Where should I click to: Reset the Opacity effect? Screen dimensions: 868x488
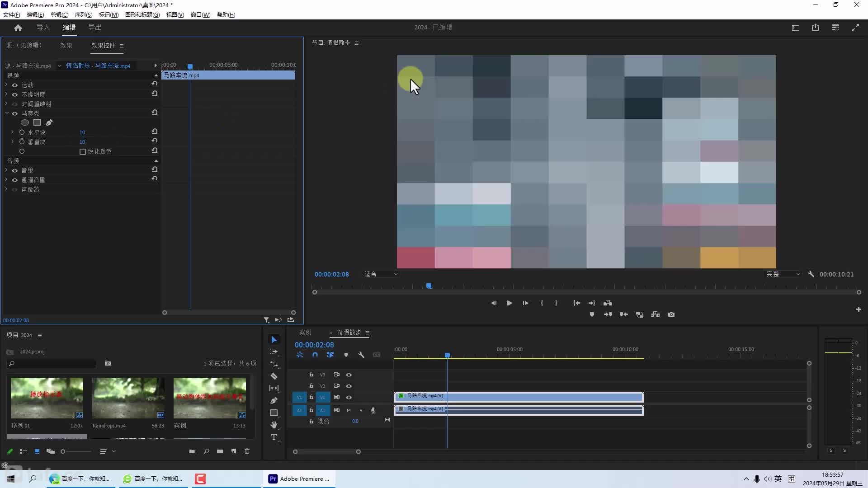[154, 94]
